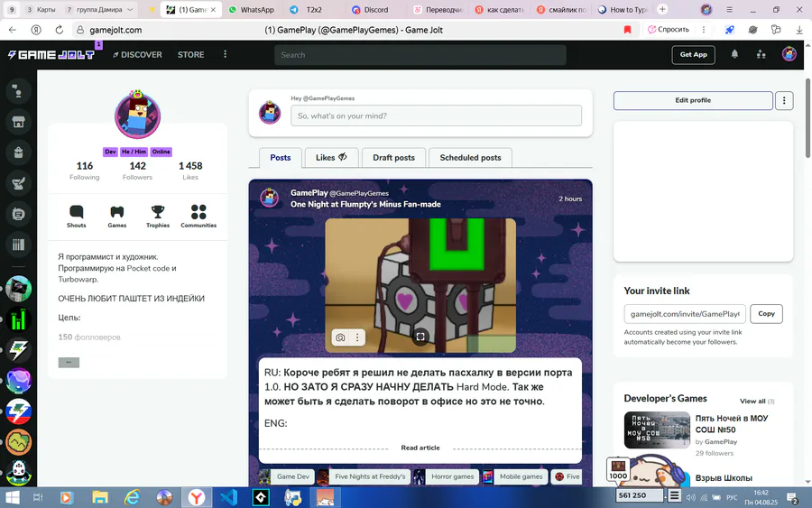Open the Пять Ночей в МОУ СОШ №50 thumbnail
The image size is (812, 508).
pos(657,429)
